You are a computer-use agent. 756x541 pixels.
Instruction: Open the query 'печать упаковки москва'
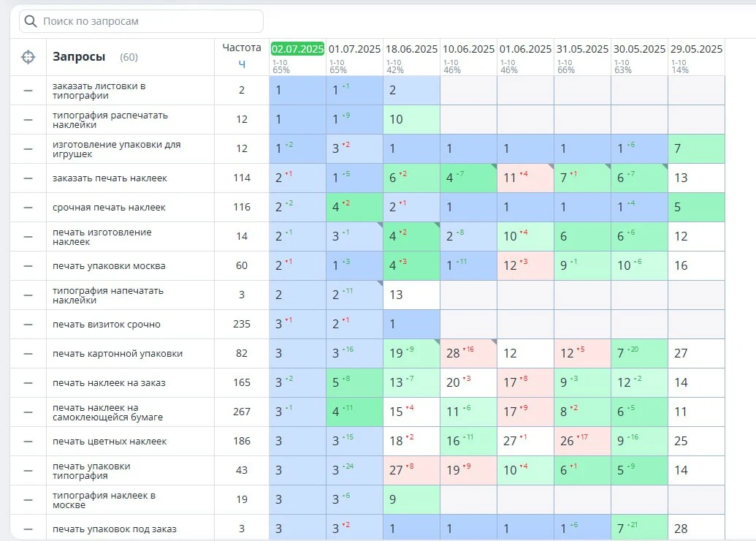[109, 266]
